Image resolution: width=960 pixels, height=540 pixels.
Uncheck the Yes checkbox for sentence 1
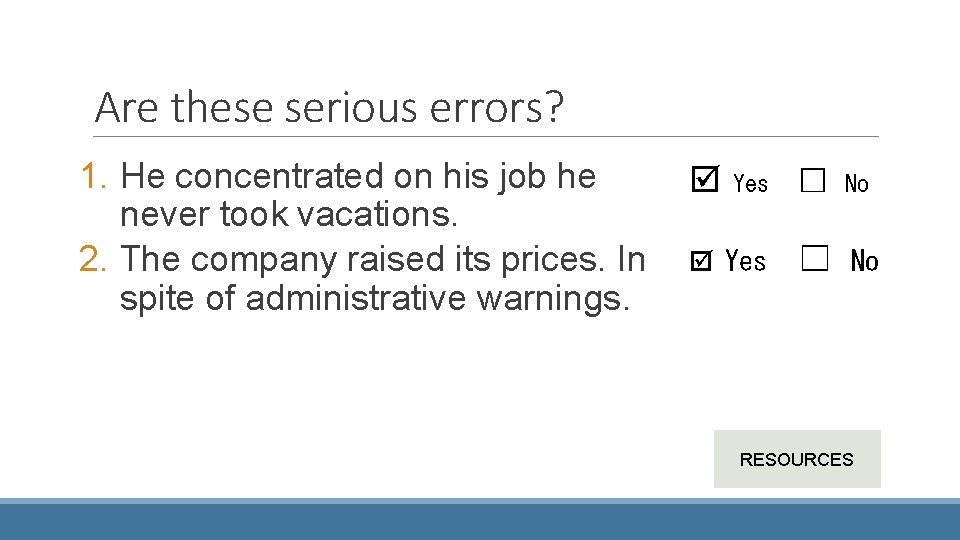(x=705, y=179)
